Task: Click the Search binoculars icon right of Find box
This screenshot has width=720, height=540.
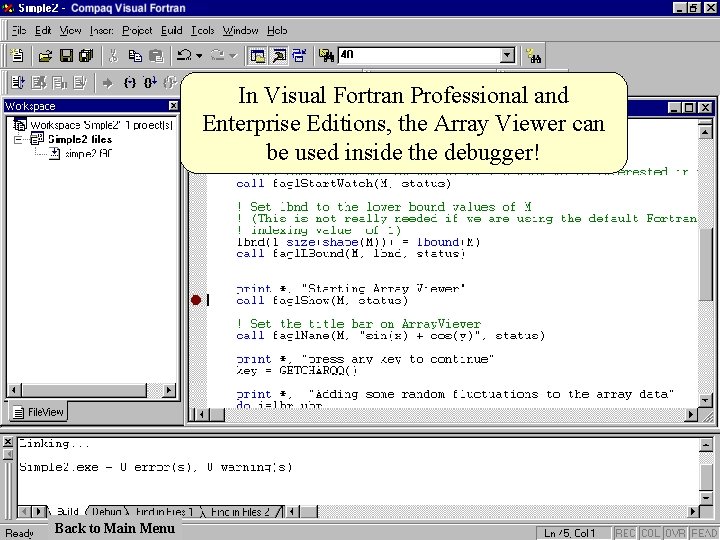Action: [x=533, y=56]
